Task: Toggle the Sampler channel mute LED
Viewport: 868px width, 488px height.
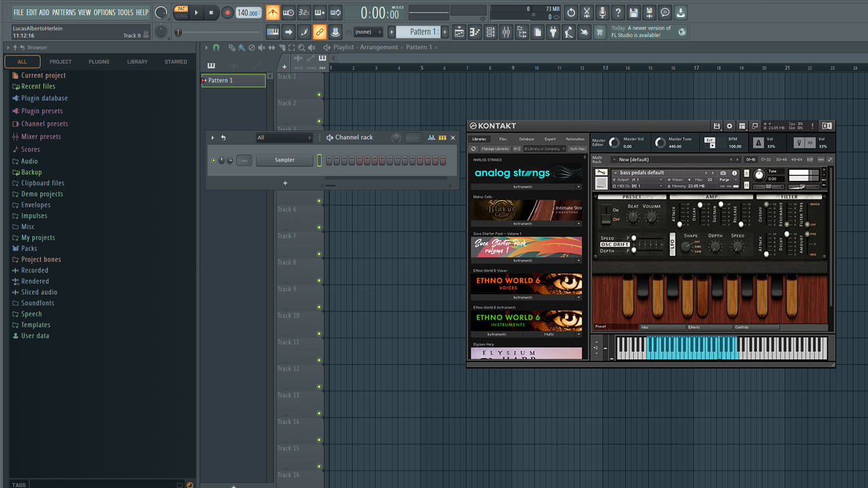Action: point(214,160)
